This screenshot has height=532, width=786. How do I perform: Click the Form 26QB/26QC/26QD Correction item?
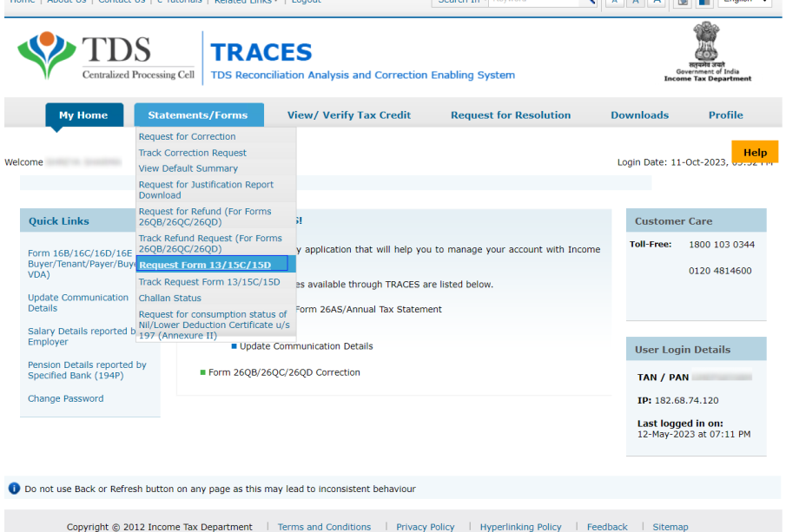pyautogui.click(x=284, y=372)
